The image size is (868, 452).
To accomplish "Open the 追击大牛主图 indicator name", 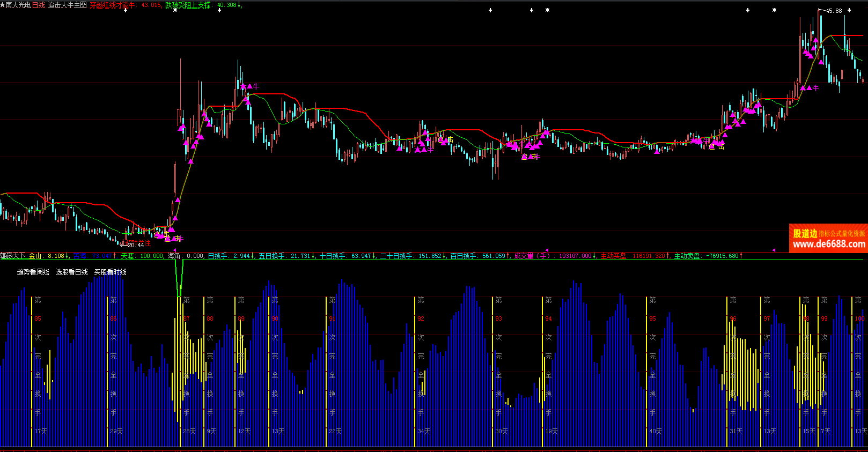I will click(67, 5).
